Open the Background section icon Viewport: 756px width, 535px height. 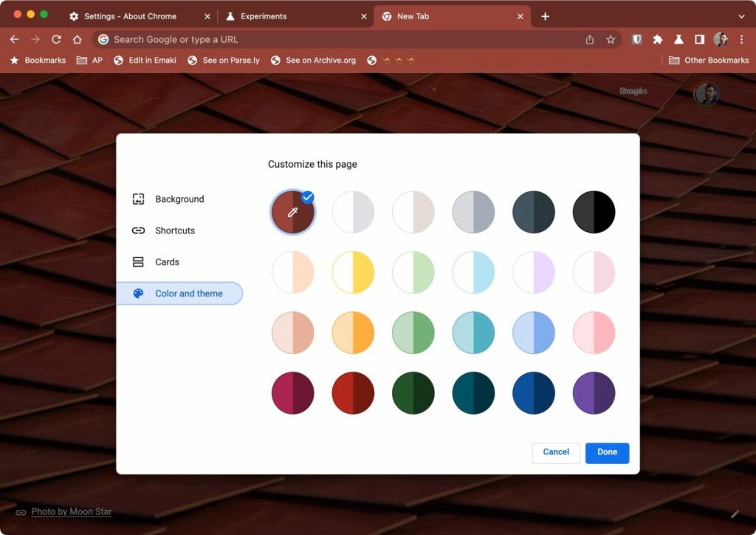pyautogui.click(x=138, y=199)
